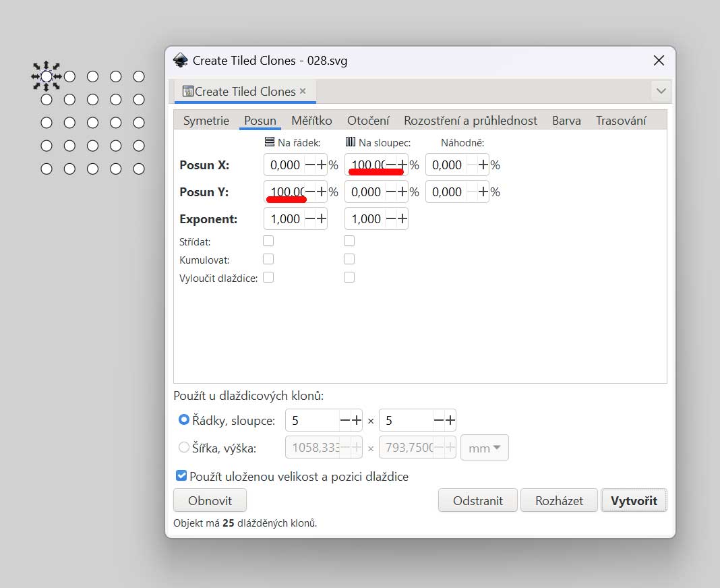Open the mm unit dropdown
The height and width of the screenshot is (588, 720).
tap(485, 448)
